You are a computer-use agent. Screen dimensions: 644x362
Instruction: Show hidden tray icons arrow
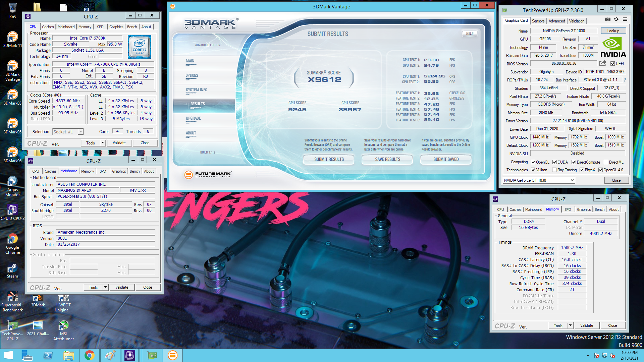pos(588,355)
